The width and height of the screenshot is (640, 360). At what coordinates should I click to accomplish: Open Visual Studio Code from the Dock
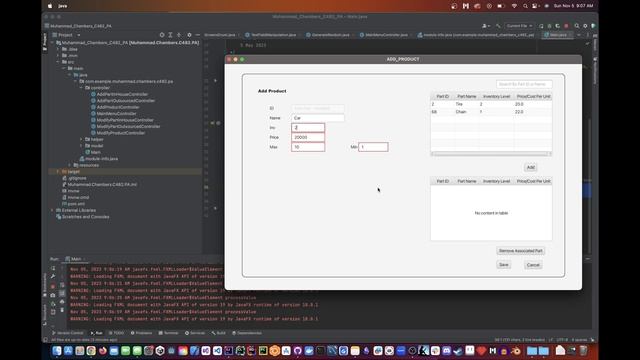pos(217,351)
